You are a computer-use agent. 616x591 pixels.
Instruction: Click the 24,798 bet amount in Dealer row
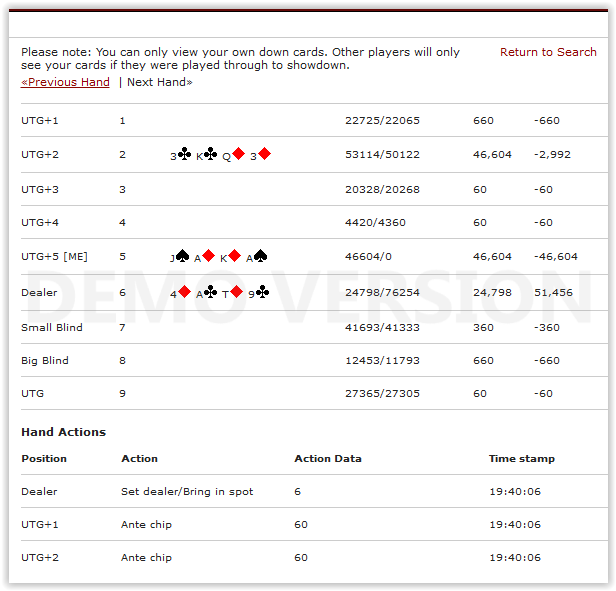tap(492, 293)
